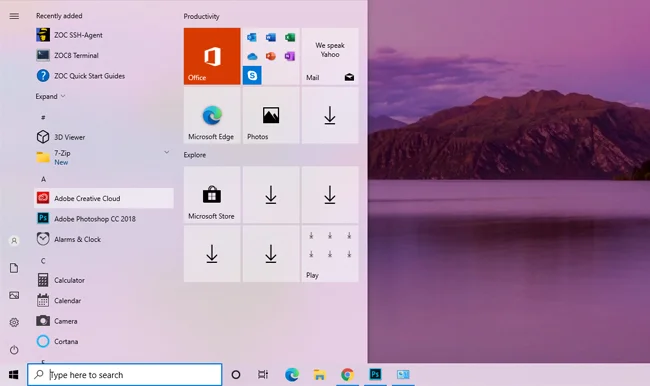Click 'We speak Yahoo' mail text
Viewport: 650px width, 386px height.
pyautogui.click(x=330, y=50)
